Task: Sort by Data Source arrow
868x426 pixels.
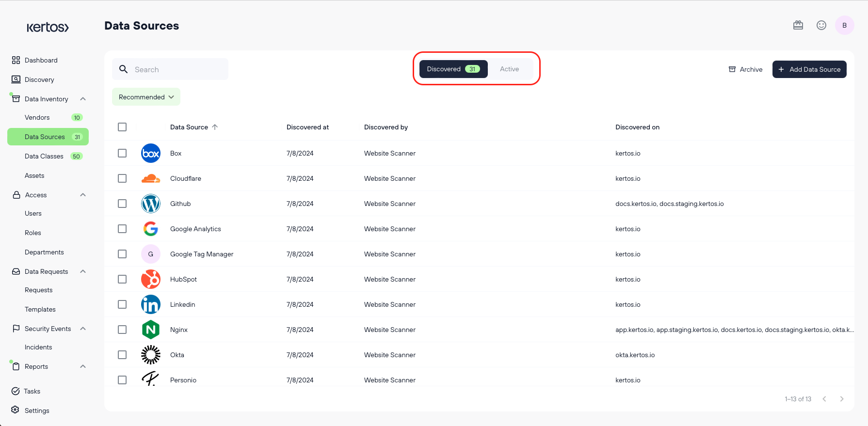Action: click(x=215, y=127)
